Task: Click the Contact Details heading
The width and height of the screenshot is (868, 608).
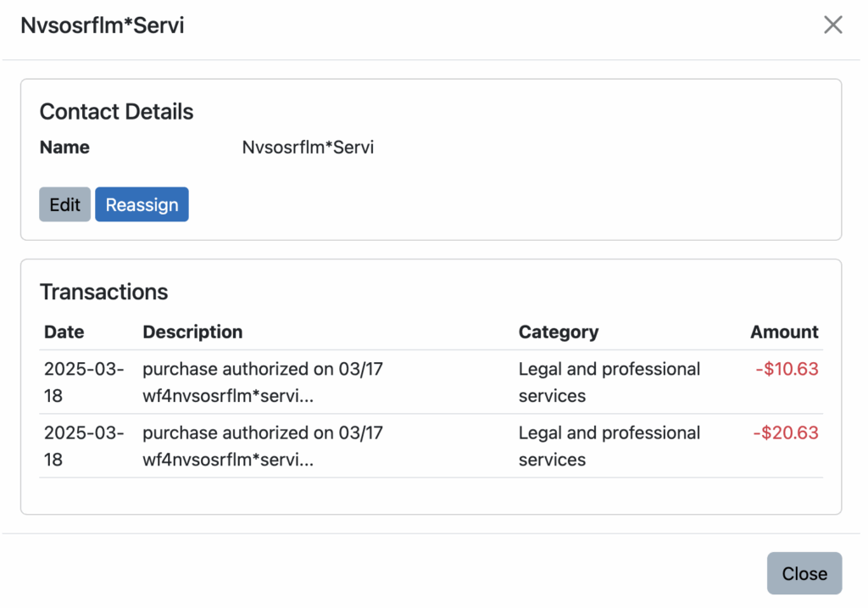Action: (x=116, y=112)
